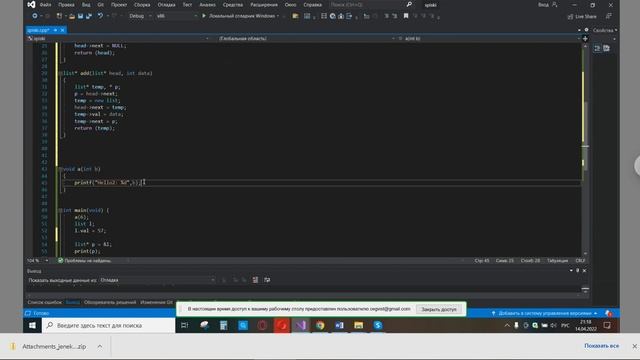
Task: Open the Show output from dropdown
Action: [157, 280]
